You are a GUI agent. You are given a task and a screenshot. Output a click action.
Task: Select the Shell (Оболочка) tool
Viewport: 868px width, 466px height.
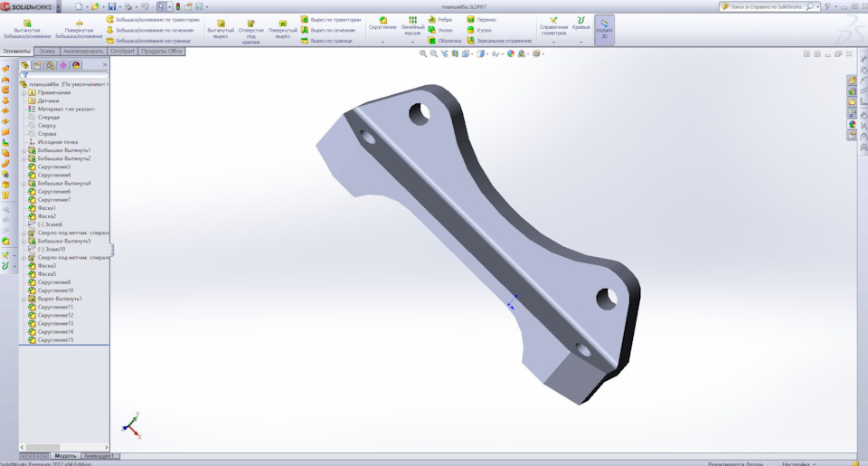point(445,41)
